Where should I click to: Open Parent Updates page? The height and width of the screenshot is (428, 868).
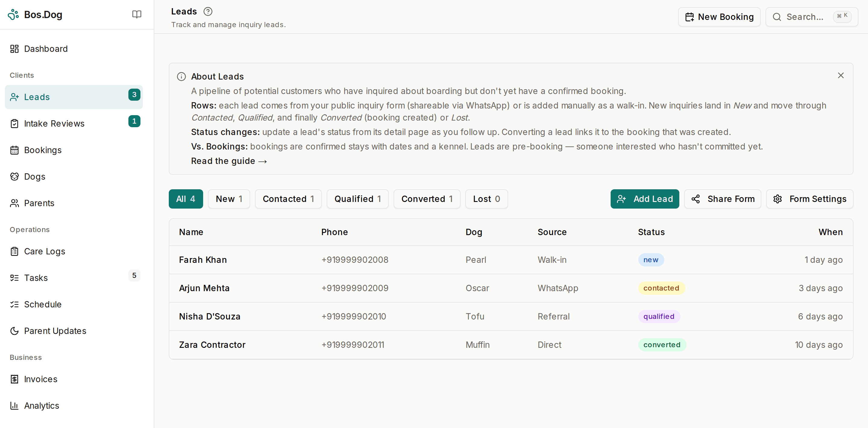(x=74, y=331)
